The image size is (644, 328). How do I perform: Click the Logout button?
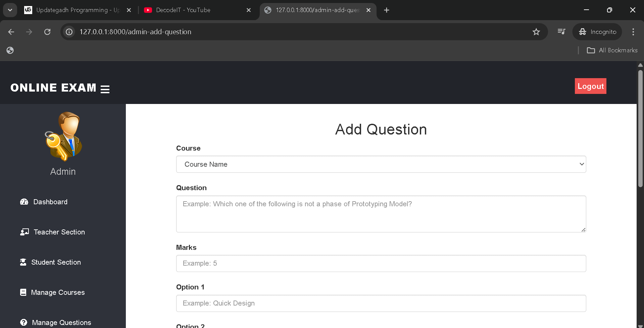(x=590, y=86)
